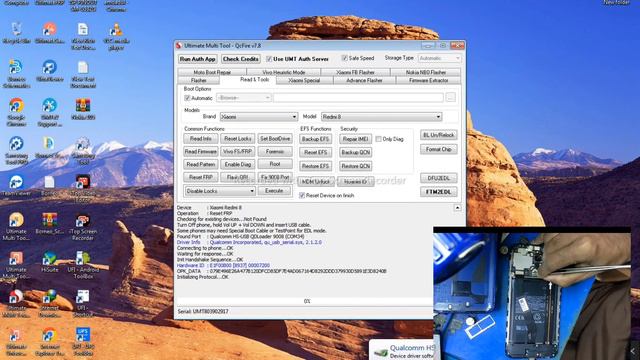The width and height of the screenshot is (640, 360).
Task: Click the Check Credits button
Action: (241, 59)
